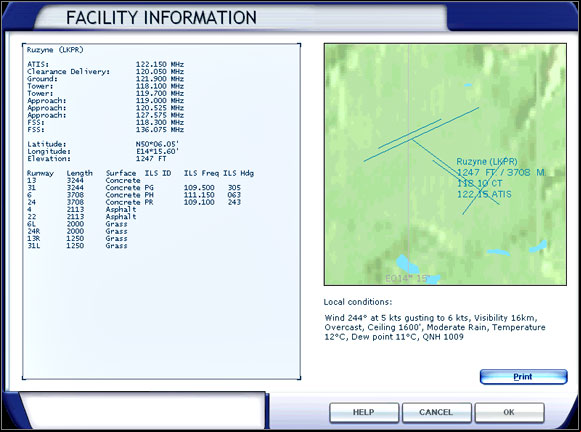Select runway 31 row with ILS PG
This screenshot has width=581, height=432.
134,188
